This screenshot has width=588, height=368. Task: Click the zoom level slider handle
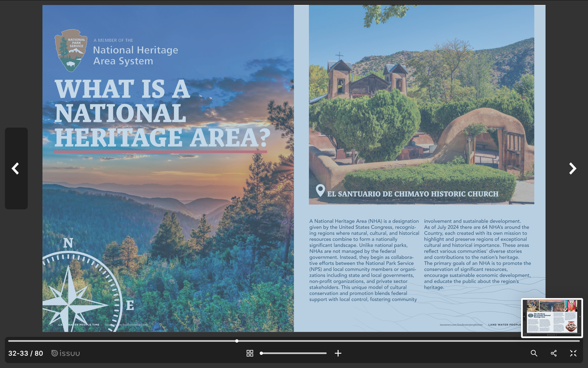coord(261,353)
